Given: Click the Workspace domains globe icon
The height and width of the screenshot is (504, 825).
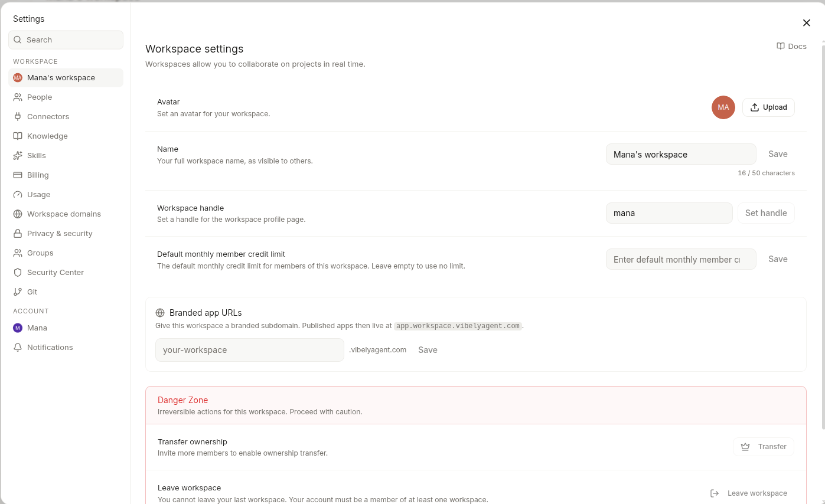Looking at the screenshot, I should tap(18, 214).
